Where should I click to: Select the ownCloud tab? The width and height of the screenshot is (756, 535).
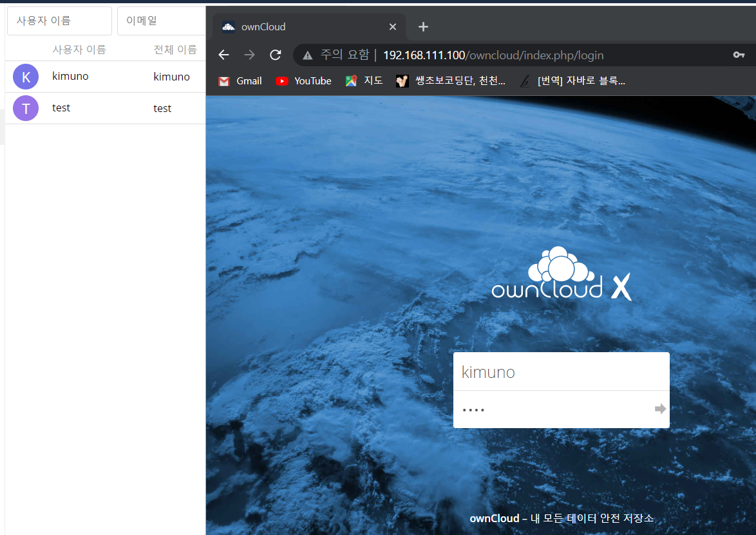click(x=309, y=27)
